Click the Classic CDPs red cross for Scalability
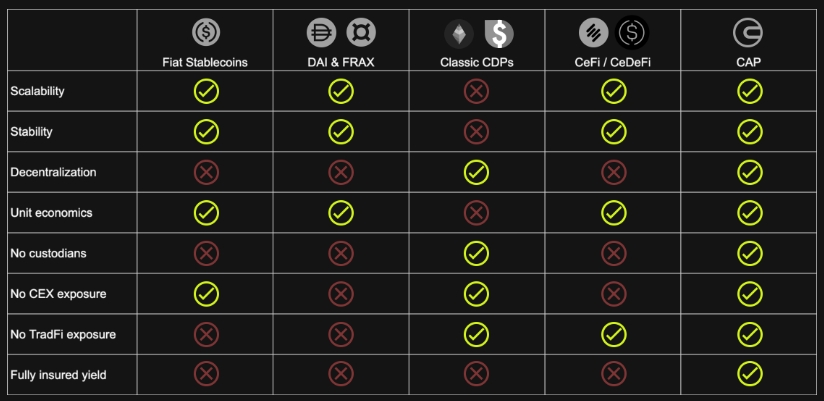Viewport: 824px width, 401px height. click(477, 91)
